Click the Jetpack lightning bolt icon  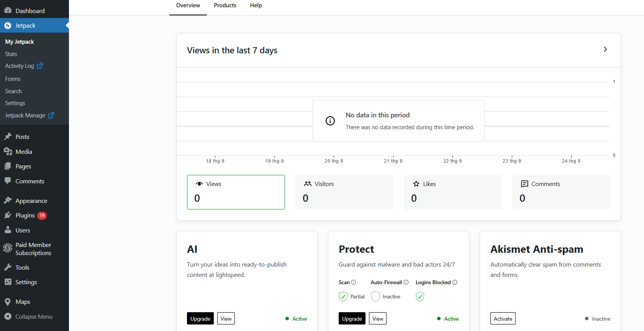click(x=8, y=26)
